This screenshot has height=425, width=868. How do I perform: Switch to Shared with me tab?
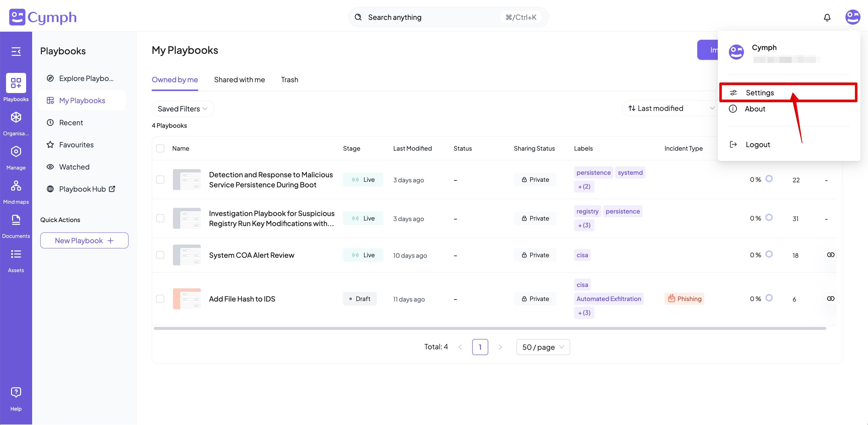coord(239,80)
